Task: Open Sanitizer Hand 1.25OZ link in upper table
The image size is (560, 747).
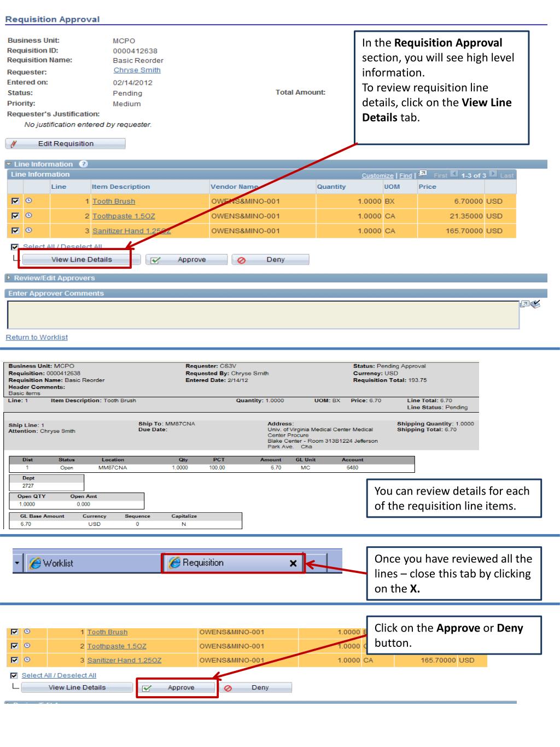Action: coord(131,231)
